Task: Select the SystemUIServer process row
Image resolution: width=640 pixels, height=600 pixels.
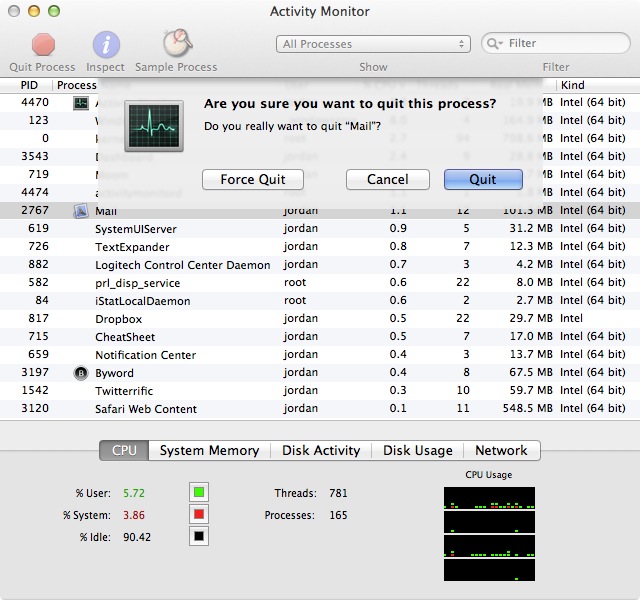Action: point(320,229)
